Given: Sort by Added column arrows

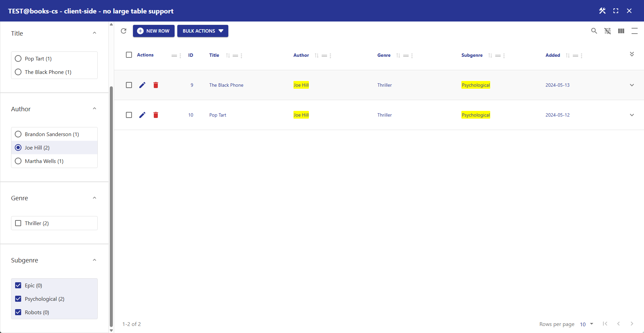Looking at the screenshot, I should pyautogui.click(x=568, y=55).
